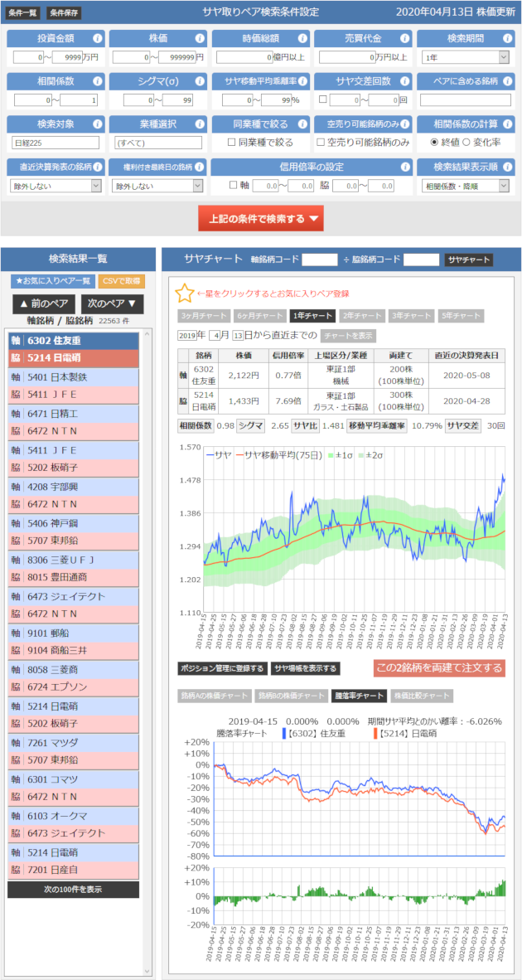522x980 pixels.
Task: Check the 空売り可能銘柄のみ option
Action: 321,143
